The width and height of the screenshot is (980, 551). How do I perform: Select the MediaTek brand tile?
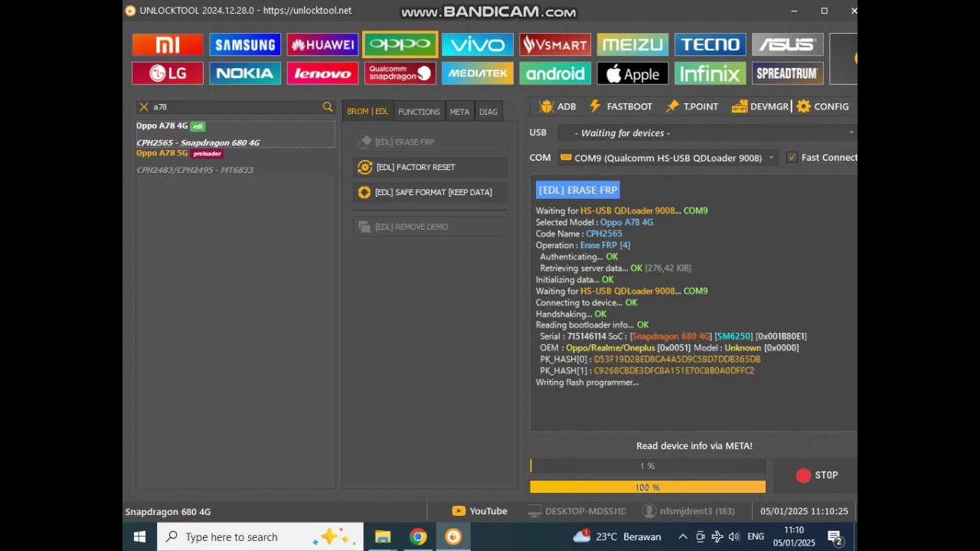tap(478, 73)
